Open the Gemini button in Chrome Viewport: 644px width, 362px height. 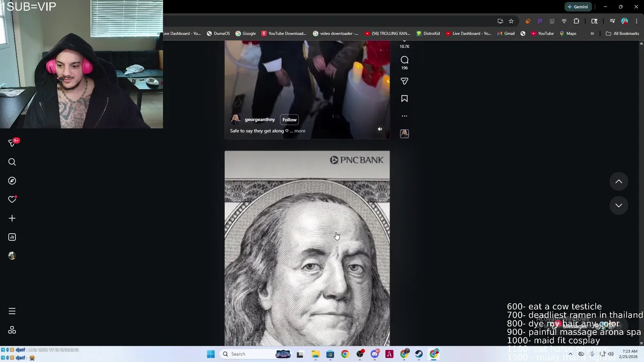click(577, 7)
